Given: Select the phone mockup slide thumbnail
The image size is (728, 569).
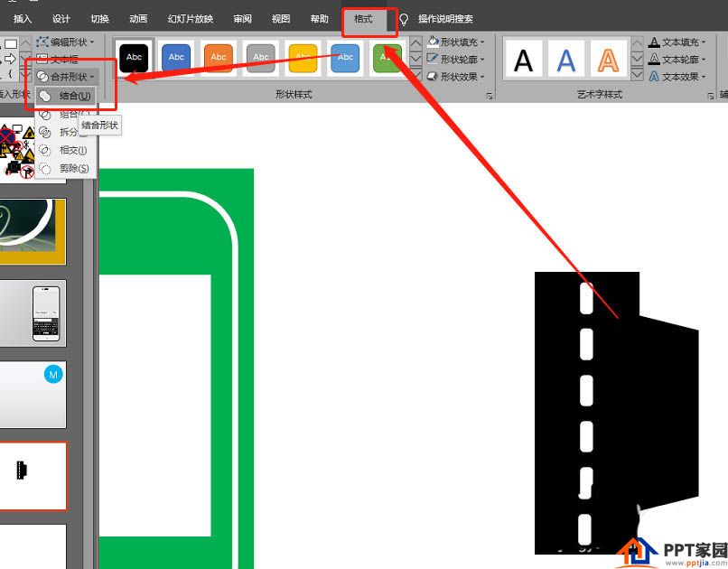Looking at the screenshot, I should click(x=33, y=313).
